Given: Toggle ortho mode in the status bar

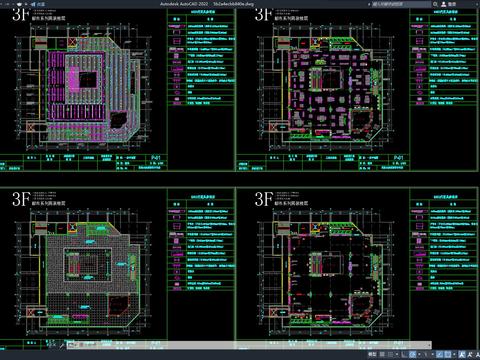Looking at the screenshot, I should coord(404,354).
